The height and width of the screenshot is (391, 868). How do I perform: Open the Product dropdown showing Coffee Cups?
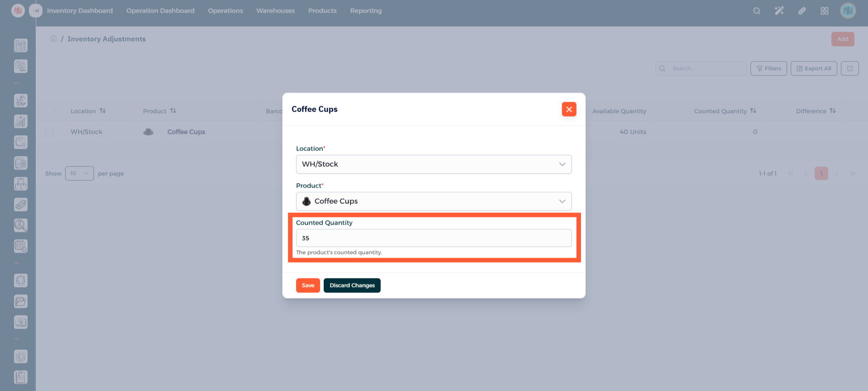tap(434, 202)
